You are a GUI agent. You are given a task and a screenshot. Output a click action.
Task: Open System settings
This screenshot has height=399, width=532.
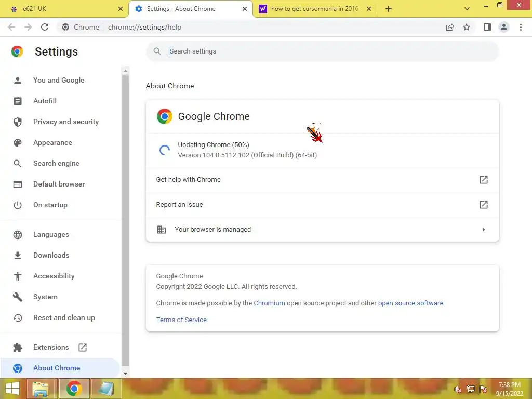click(x=45, y=297)
